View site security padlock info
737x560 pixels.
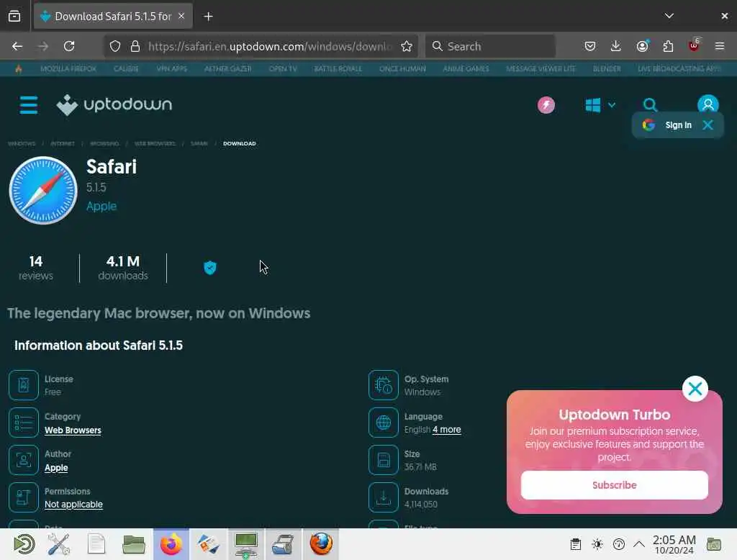[135, 46]
